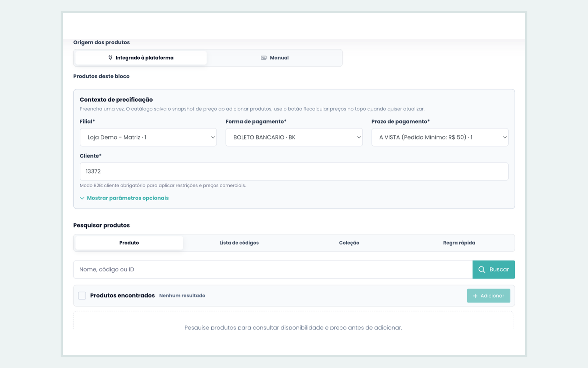Click the Modo B2B helper text
Screen dimensions: 588x368
163,185
